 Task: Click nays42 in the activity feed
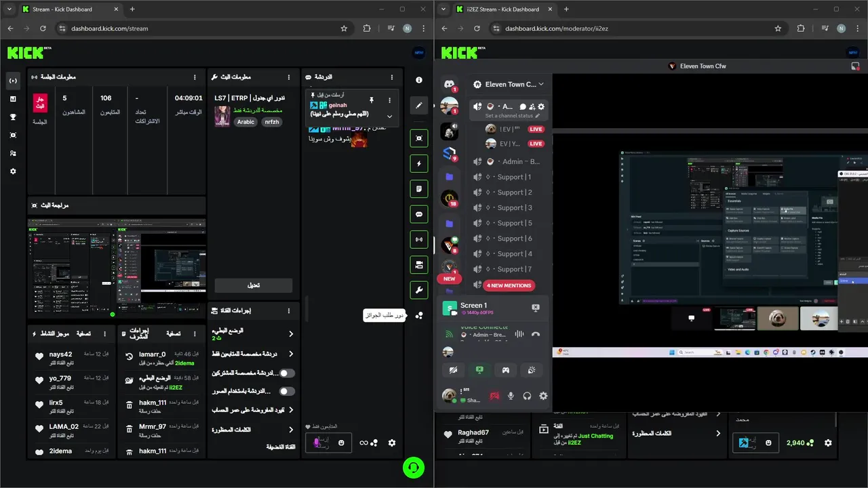pyautogui.click(x=60, y=354)
